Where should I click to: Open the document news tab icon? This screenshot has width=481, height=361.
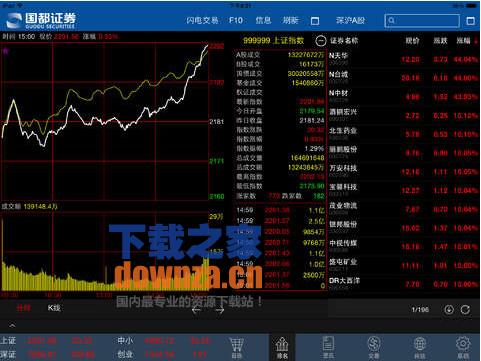(328, 347)
